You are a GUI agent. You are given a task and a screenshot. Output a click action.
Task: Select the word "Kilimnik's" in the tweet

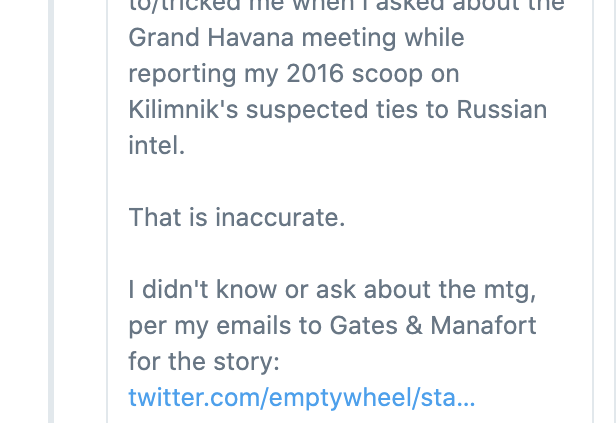[183, 109]
